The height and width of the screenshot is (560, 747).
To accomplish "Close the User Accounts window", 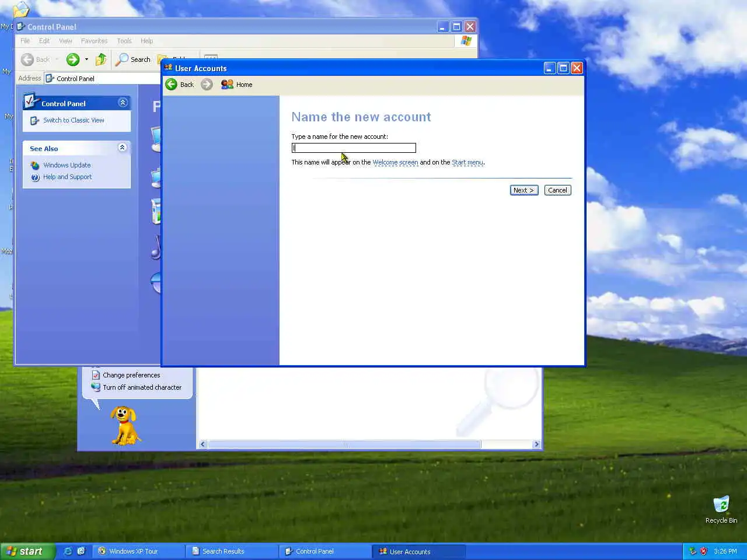I will pyautogui.click(x=577, y=68).
